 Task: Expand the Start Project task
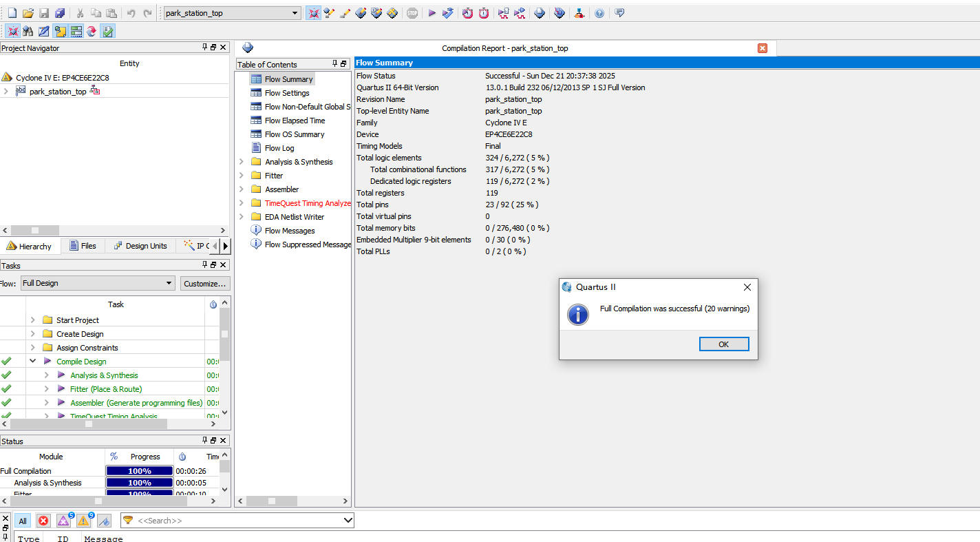pyautogui.click(x=32, y=320)
